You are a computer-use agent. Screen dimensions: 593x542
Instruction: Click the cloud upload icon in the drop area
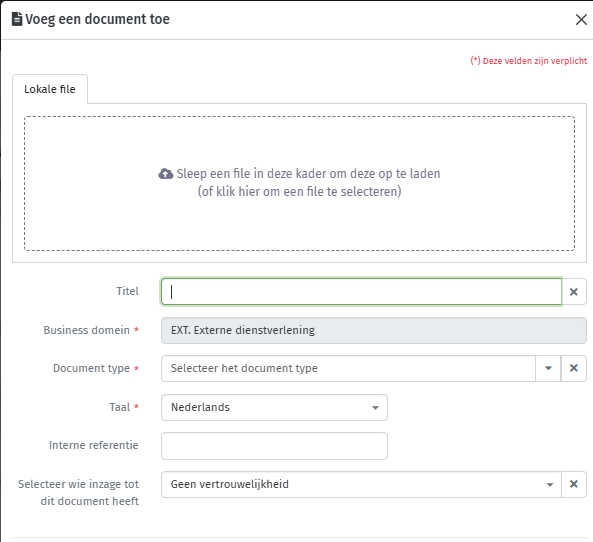tap(166, 174)
